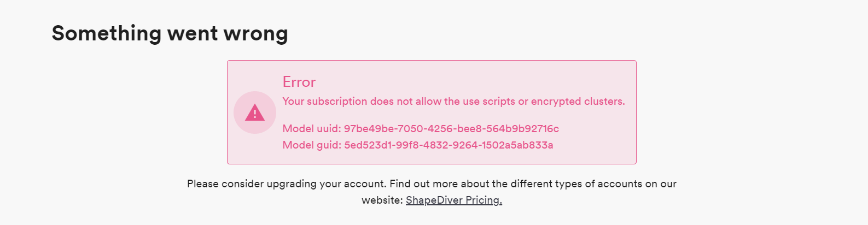
Task: Click the warning triangle icon
Action: [255, 112]
